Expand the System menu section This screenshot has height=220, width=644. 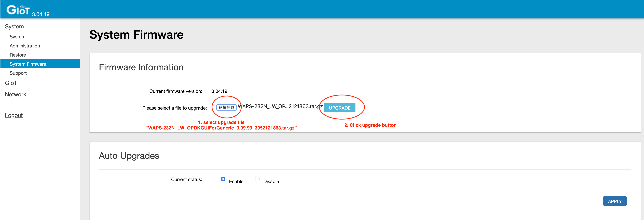coord(14,27)
